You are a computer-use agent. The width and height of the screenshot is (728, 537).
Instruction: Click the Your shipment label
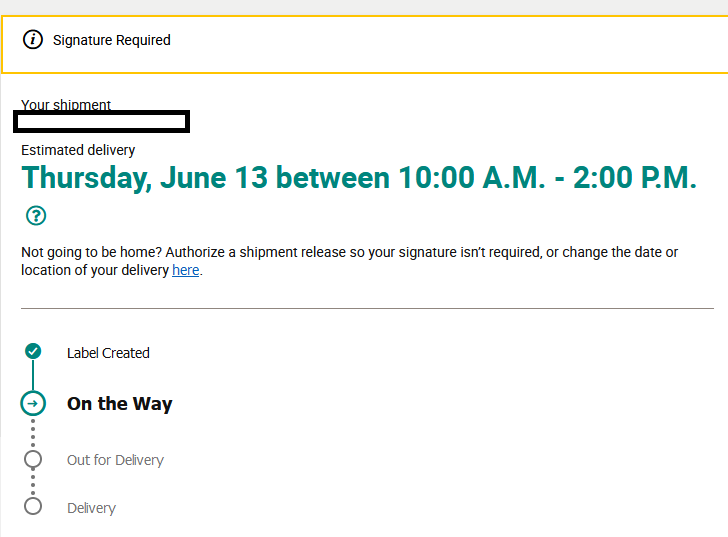tap(66, 105)
